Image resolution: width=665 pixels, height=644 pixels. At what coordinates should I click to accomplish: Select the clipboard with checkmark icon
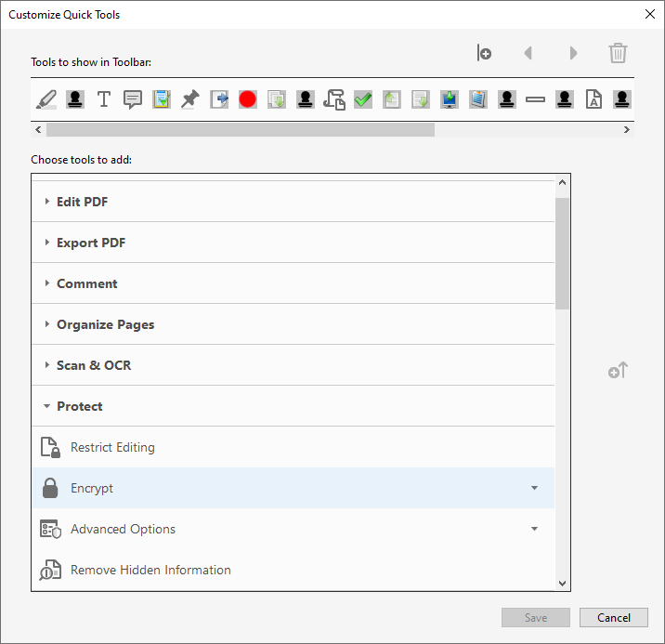pyautogui.click(x=162, y=99)
